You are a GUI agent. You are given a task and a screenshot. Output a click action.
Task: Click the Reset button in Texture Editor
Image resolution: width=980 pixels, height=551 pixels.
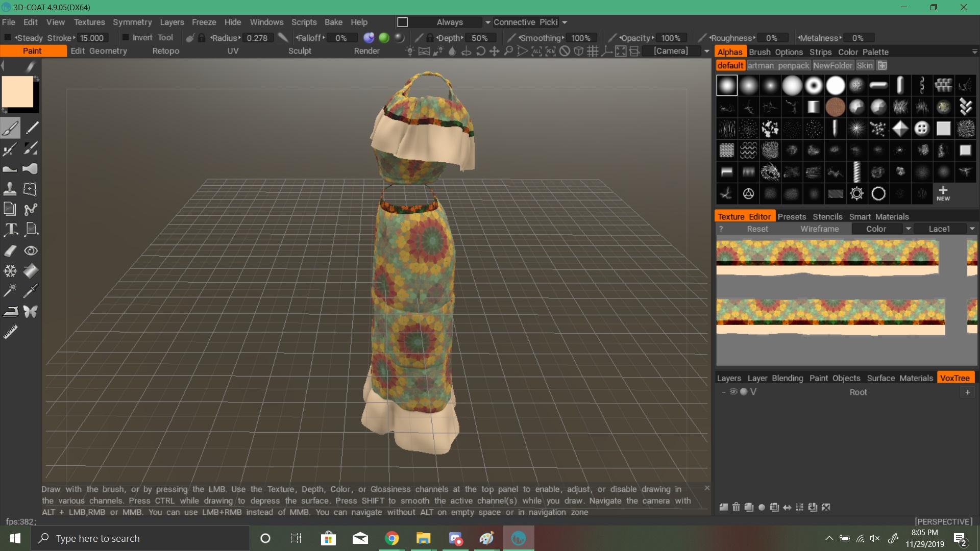tap(757, 229)
